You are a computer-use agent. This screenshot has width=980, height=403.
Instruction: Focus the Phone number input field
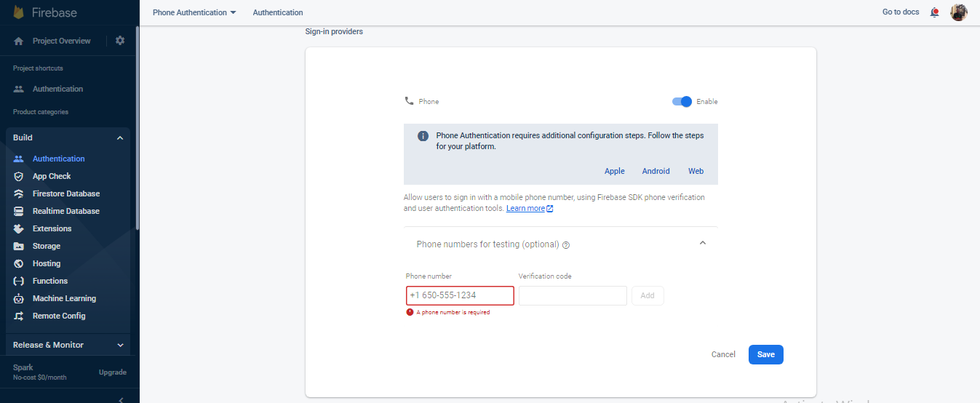point(461,295)
